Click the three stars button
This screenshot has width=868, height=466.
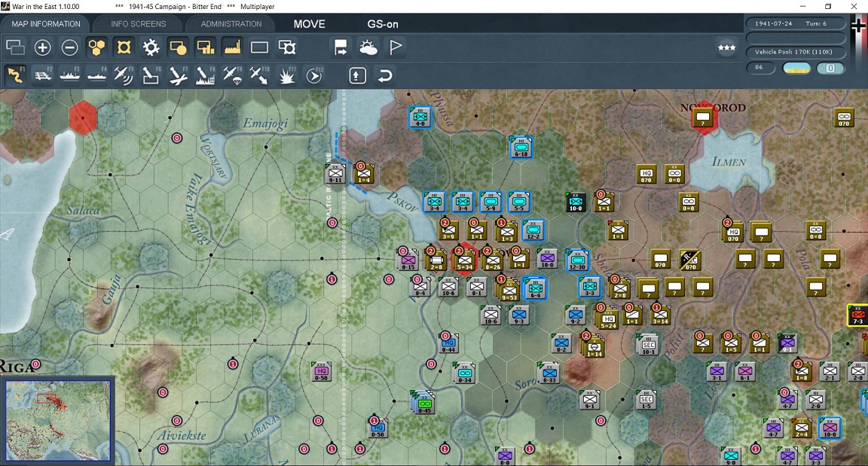(726, 47)
